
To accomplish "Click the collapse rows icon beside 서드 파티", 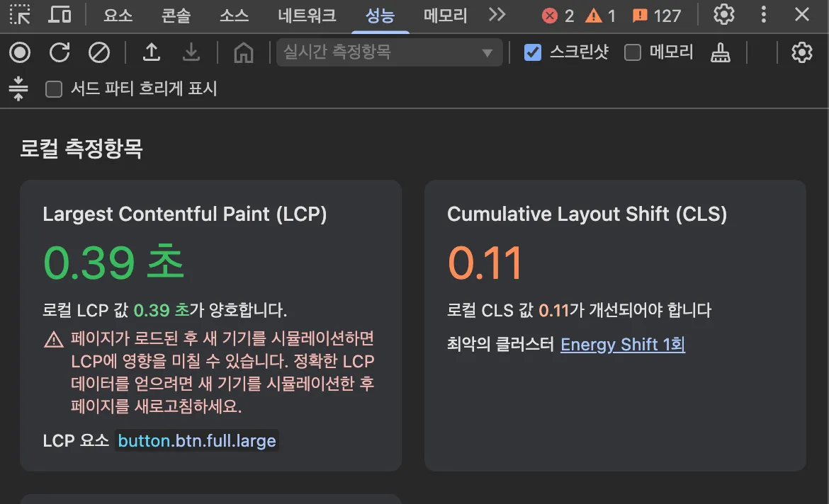I will pyautogui.click(x=18, y=88).
